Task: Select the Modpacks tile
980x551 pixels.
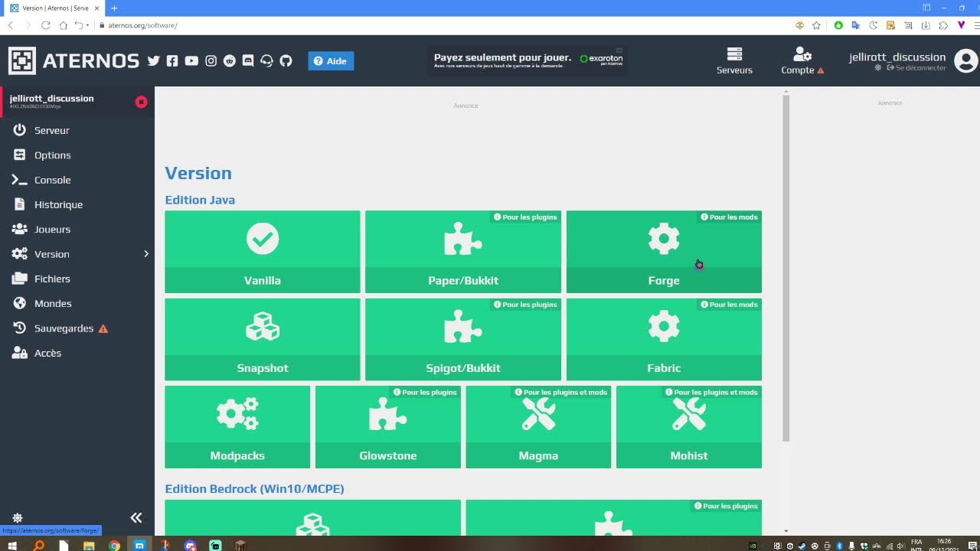Action: coord(237,427)
